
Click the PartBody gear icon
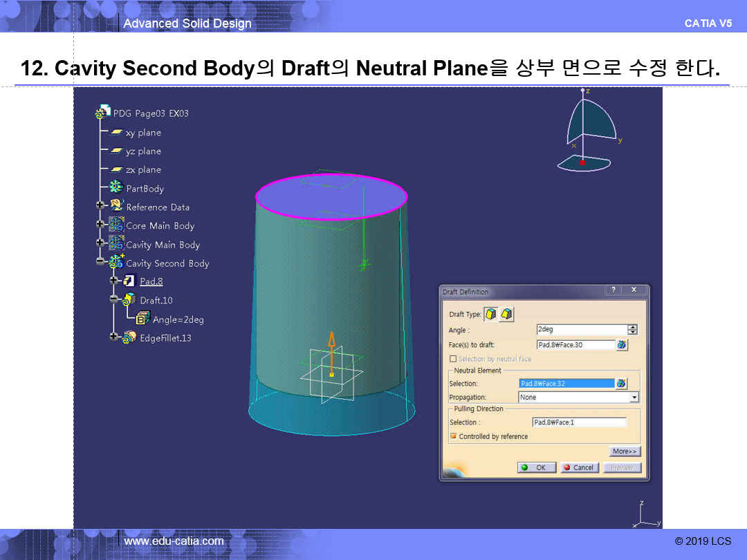[116, 188]
